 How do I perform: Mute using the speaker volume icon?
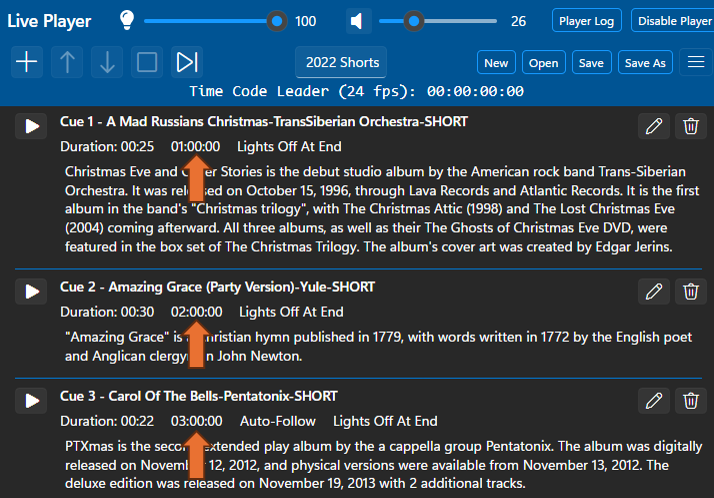(359, 20)
